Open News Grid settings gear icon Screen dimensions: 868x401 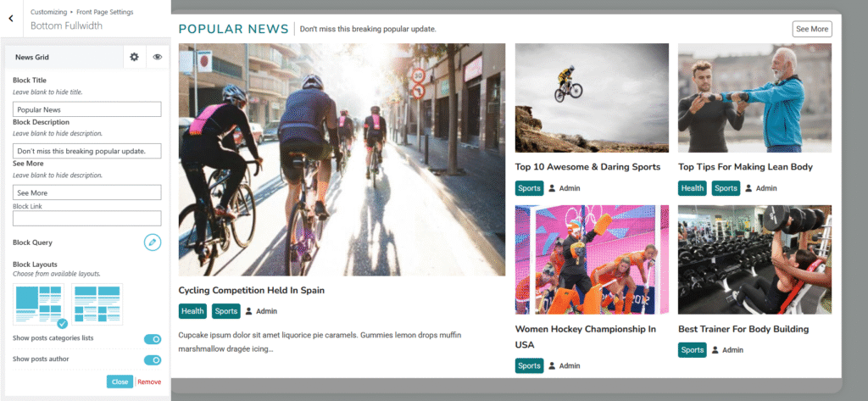(x=134, y=57)
